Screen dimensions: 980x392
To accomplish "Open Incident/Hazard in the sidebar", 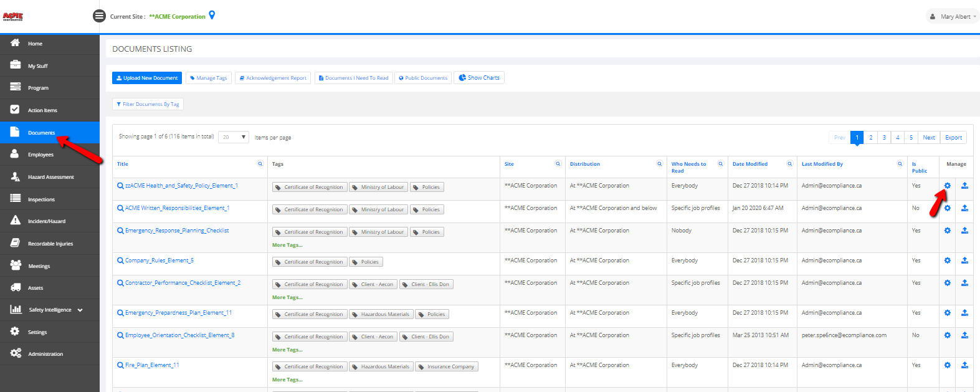I will coord(50,221).
